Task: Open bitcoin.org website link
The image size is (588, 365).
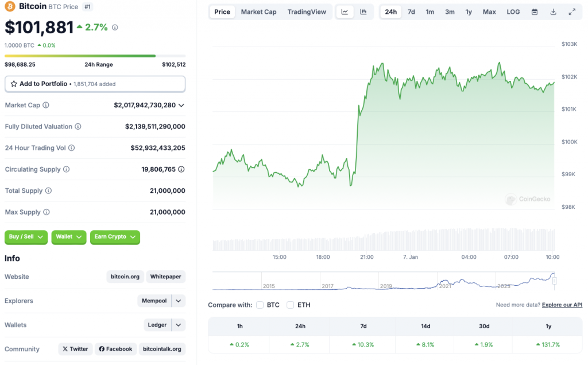Action: 125,277
